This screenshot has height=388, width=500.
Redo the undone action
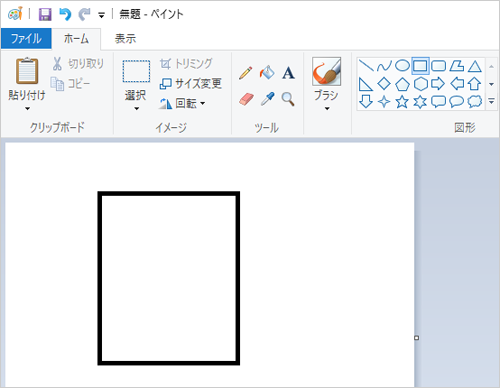(84, 14)
